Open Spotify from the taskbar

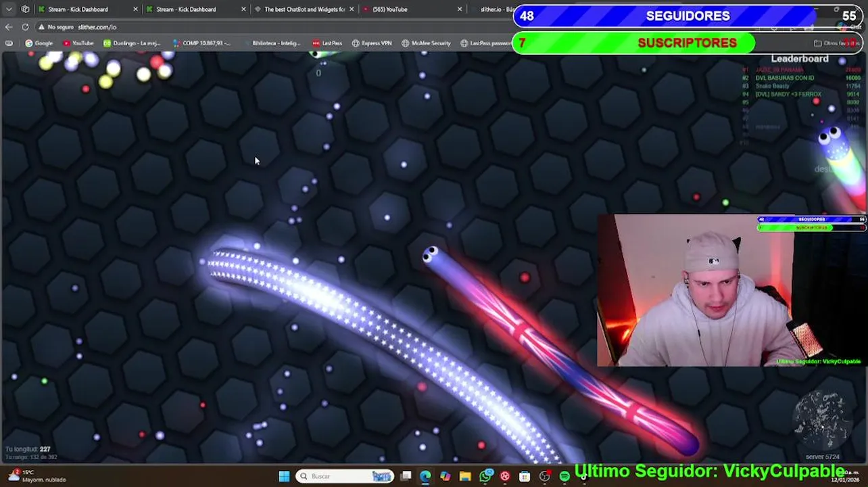[564, 476]
